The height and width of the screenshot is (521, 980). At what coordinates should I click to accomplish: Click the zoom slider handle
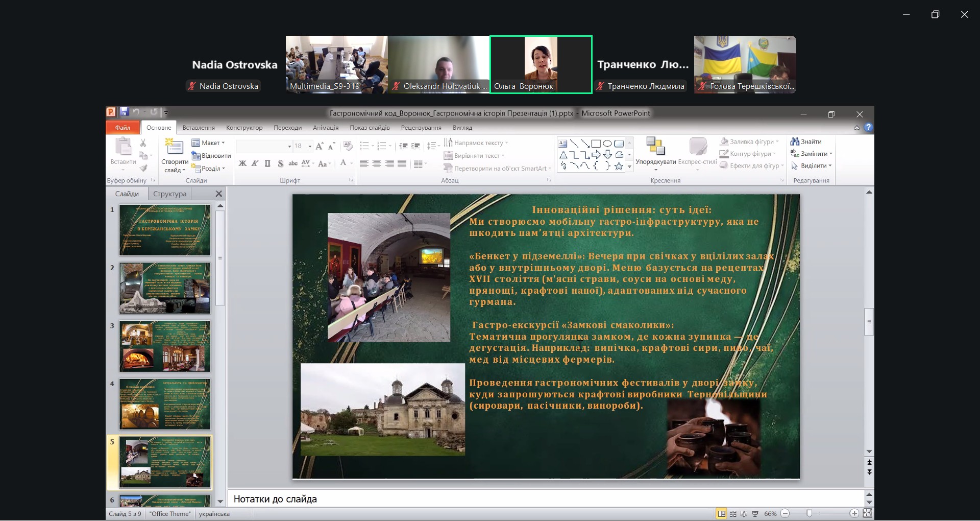click(809, 513)
